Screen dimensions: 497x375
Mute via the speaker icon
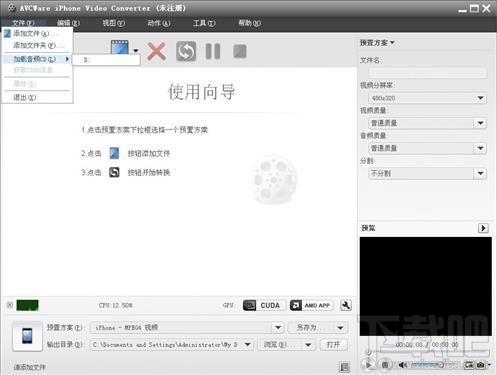pyautogui.click(x=403, y=365)
